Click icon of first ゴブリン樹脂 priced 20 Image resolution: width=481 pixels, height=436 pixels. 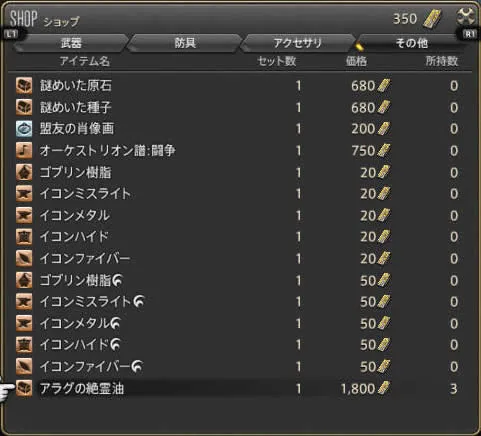(24, 172)
